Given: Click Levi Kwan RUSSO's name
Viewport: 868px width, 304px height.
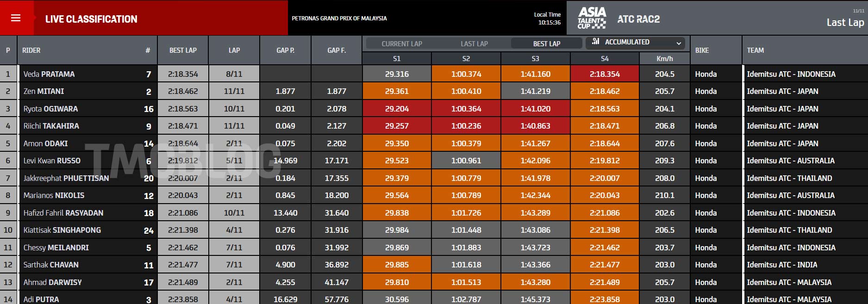Looking at the screenshot, I should (52, 161).
